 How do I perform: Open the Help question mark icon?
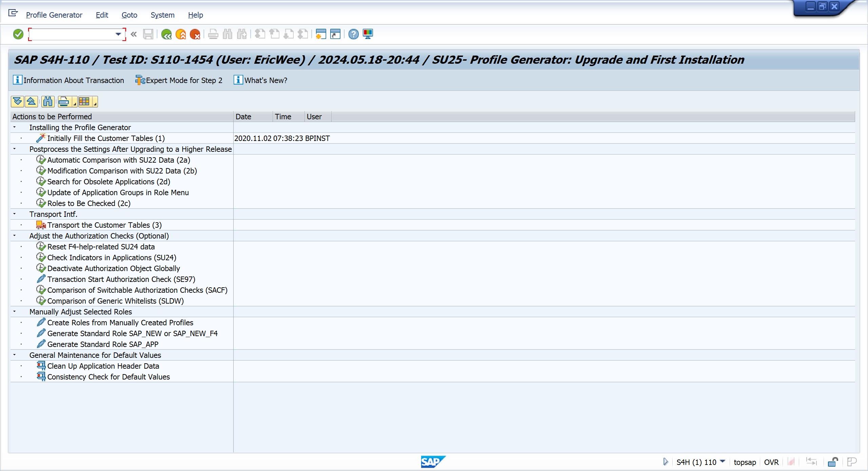click(x=353, y=34)
